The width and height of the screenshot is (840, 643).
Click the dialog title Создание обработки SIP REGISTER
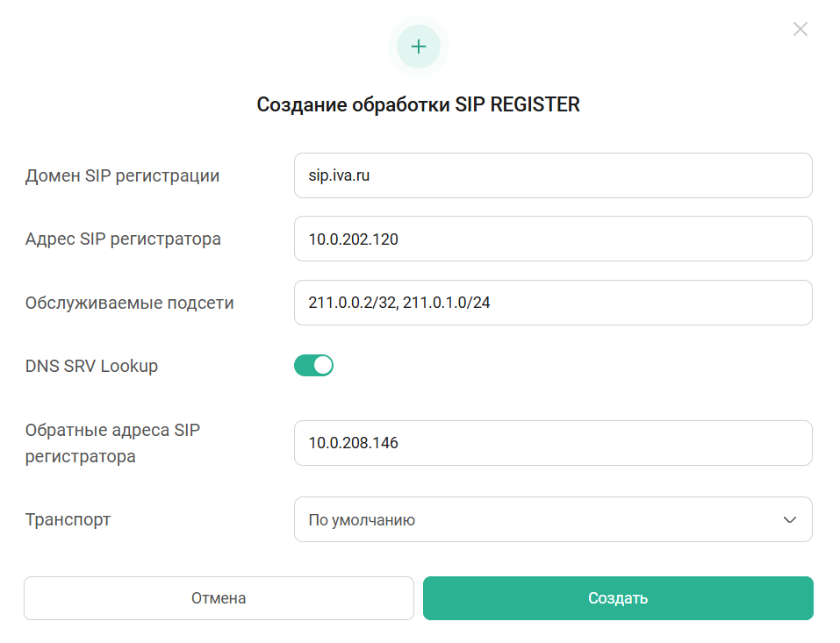pyautogui.click(x=419, y=105)
